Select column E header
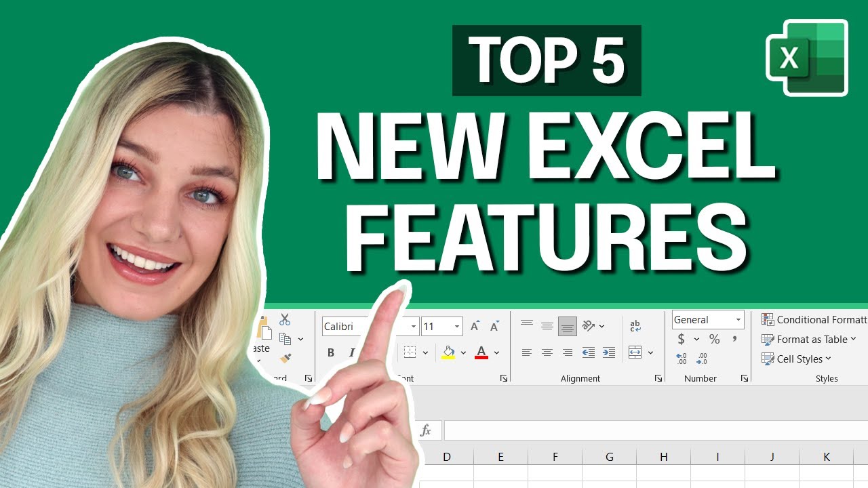868x488 pixels. click(500, 457)
